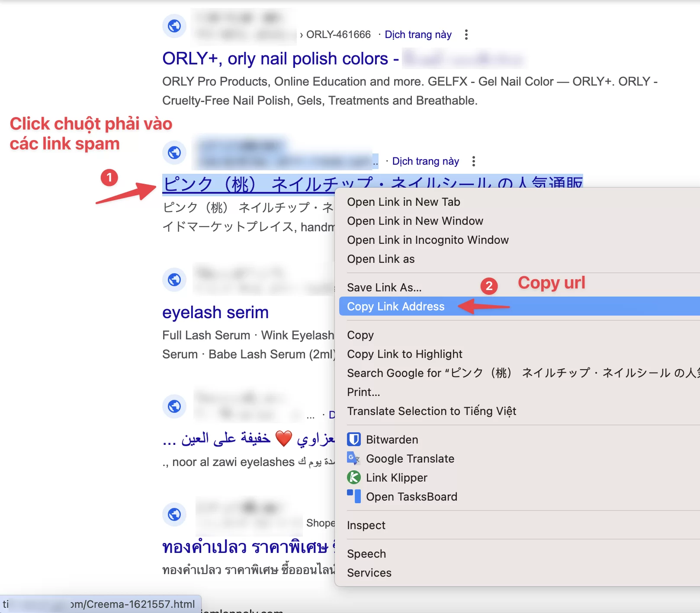Choose Open Link in New Window

(519, 221)
